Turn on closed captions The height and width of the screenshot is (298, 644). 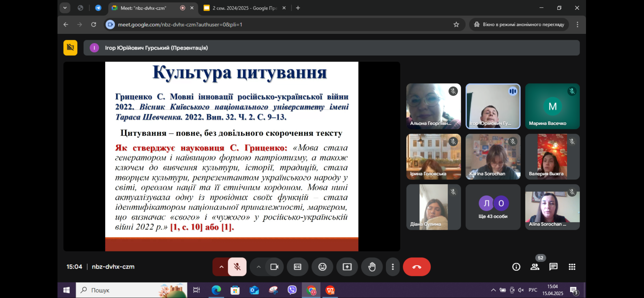[297, 267]
